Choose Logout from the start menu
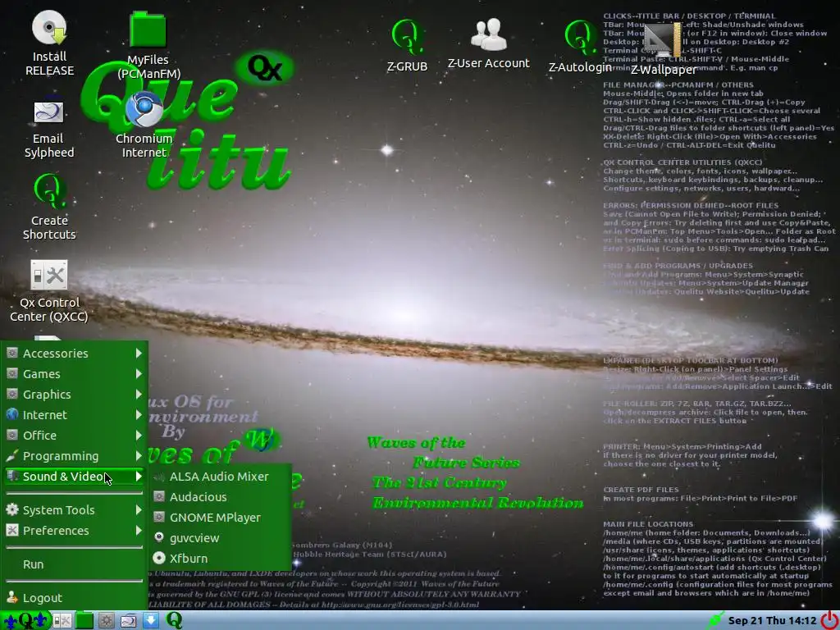This screenshot has width=840, height=630. click(75, 597)
